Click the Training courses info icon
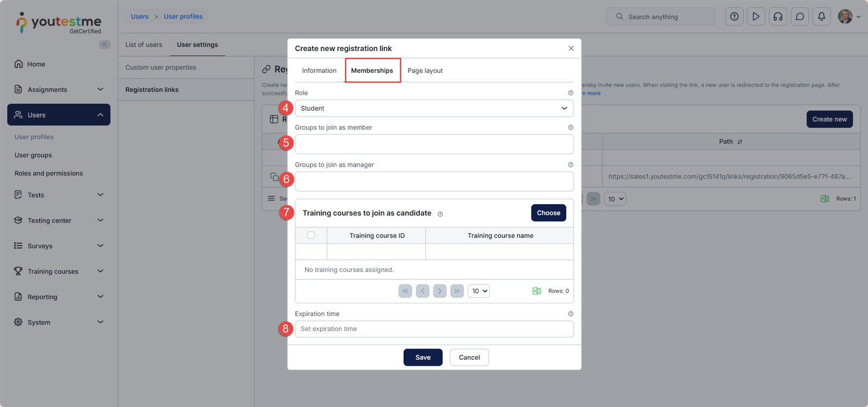 pos(441,214)
